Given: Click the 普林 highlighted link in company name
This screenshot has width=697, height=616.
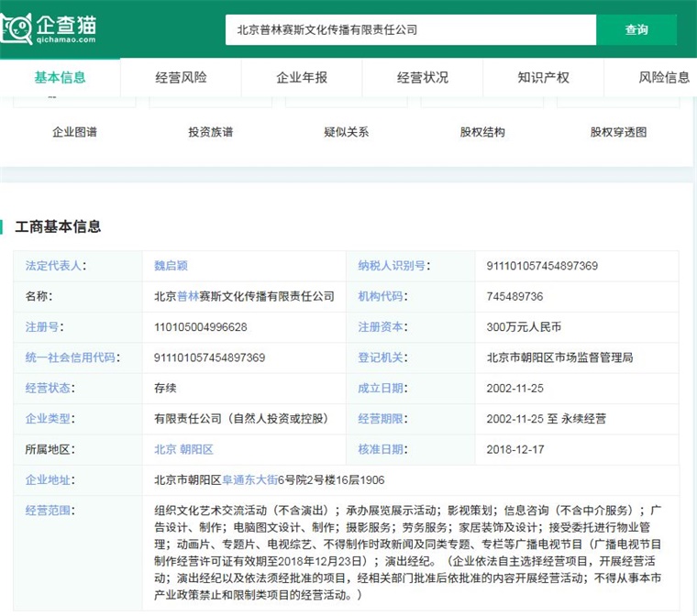Looking at the screenshot, I should (188, 296).
